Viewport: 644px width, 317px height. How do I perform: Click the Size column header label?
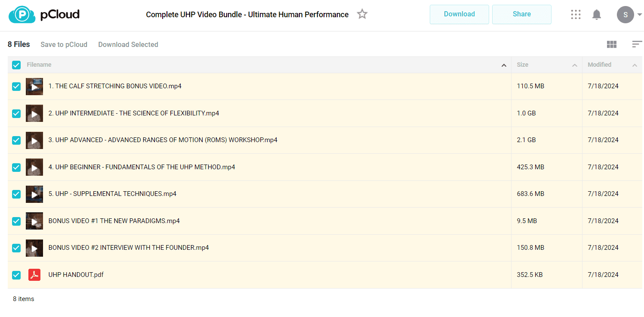click(x=523, y=65)
